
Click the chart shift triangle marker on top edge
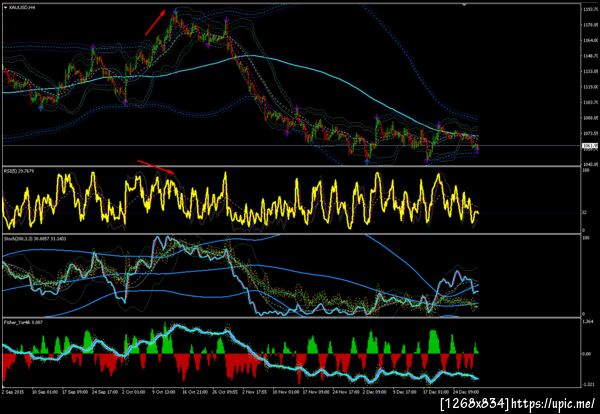pyautogui.click(x=464, y=5)
